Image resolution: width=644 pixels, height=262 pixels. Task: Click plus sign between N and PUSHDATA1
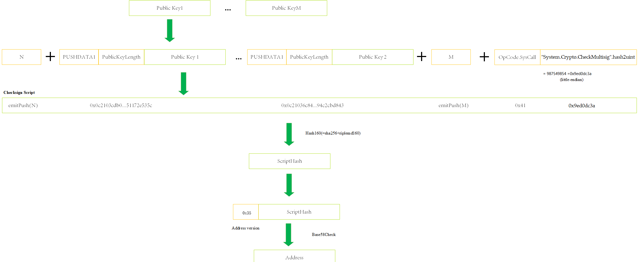[50, 57]
